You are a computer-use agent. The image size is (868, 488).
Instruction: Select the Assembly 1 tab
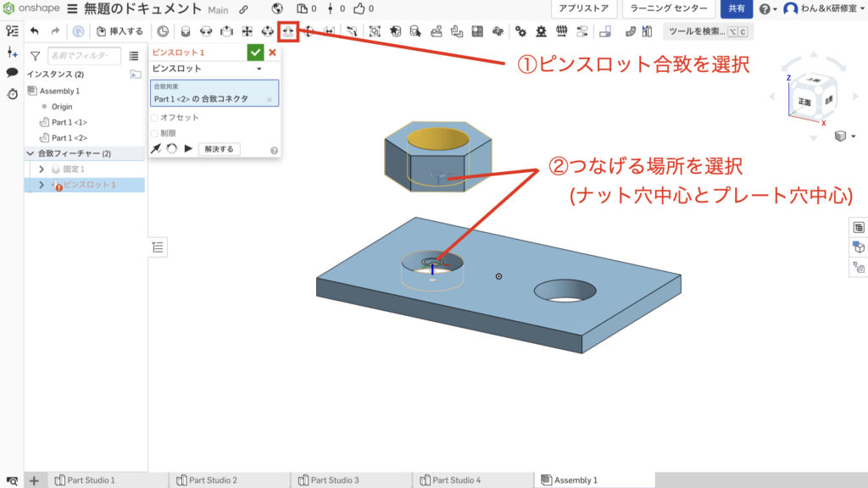[595, 480]
